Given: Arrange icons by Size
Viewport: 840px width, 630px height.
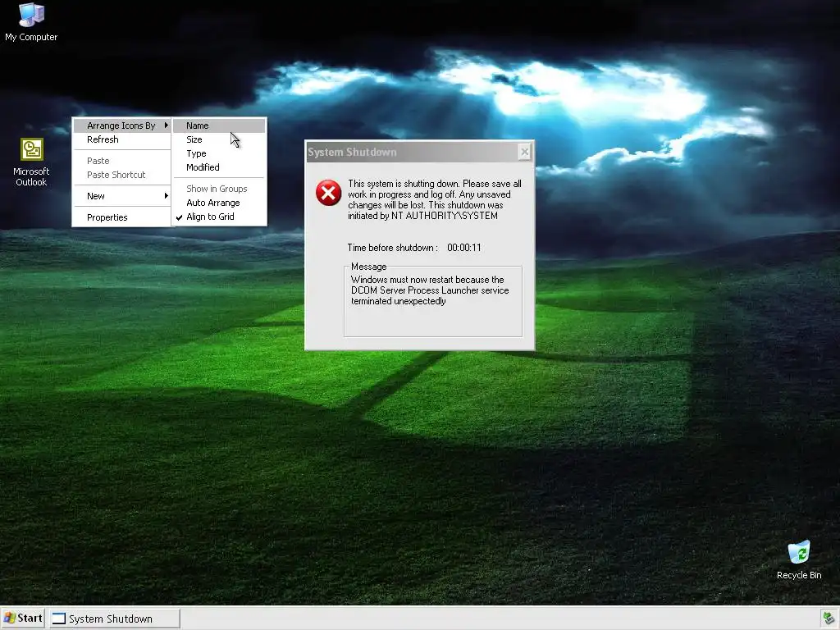Looking at the screenshot, I should click(x=219, y=139).
